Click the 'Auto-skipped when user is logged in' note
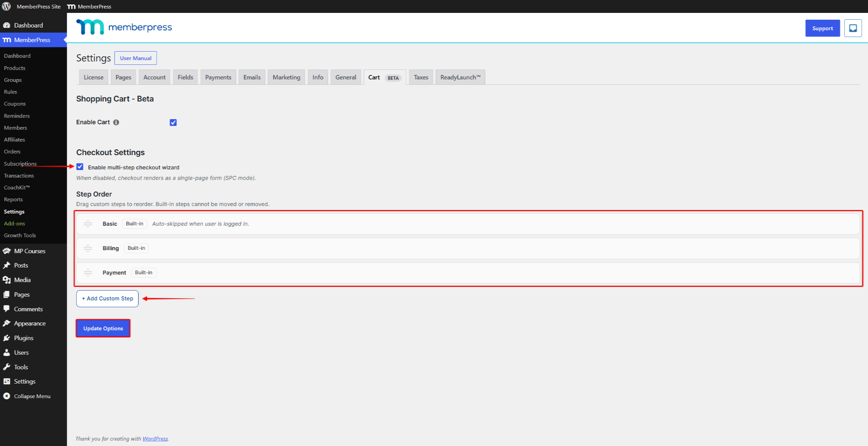This screenshot has height=446, width=868. [200, 224]
